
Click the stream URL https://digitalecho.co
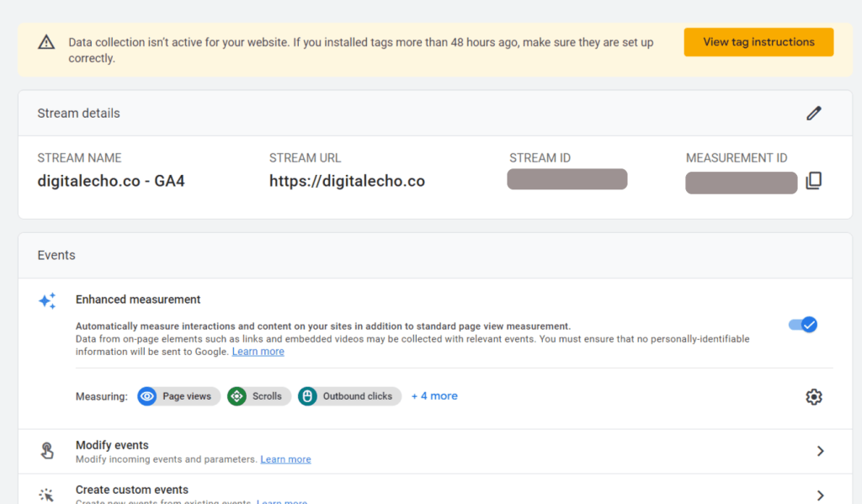(x=347, y=182)
